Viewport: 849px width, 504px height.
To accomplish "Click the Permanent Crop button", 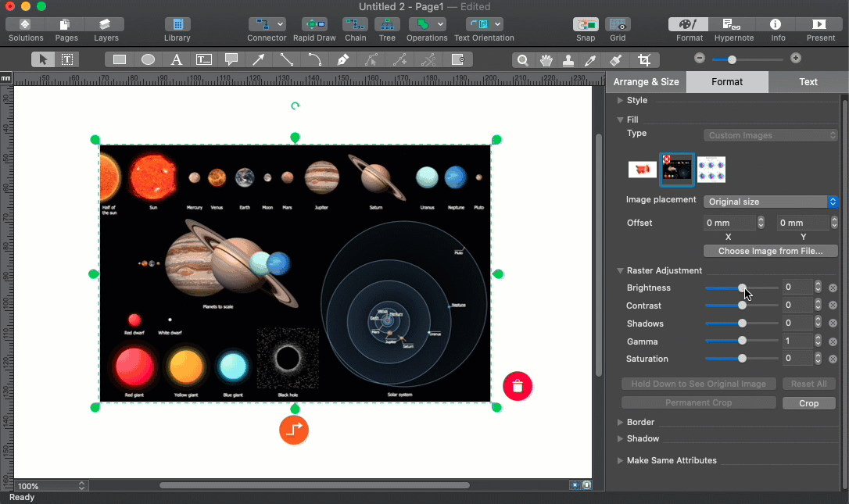I will (x=698, y=402).
